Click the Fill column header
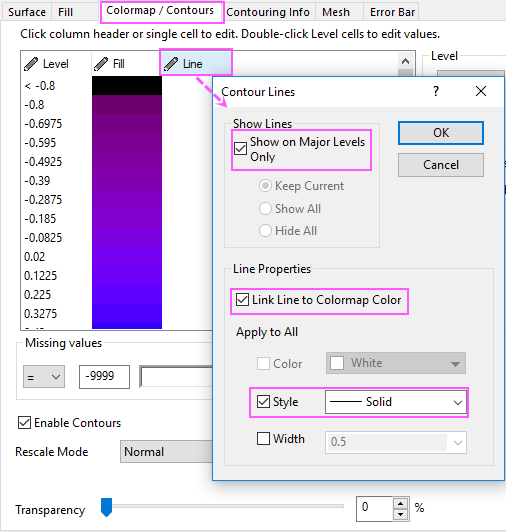This screenshot has width=506, height=532. click(126, 64)
